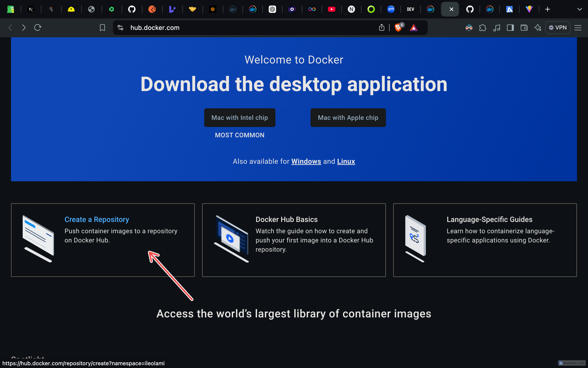Download Mac with Apple chip
The image size is (588, 368).
[348, 118]
